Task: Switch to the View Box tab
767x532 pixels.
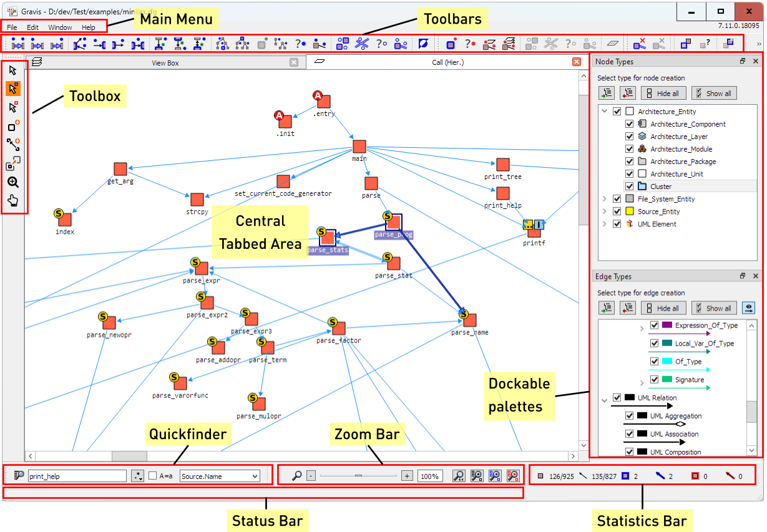Action: click(165, 62)
